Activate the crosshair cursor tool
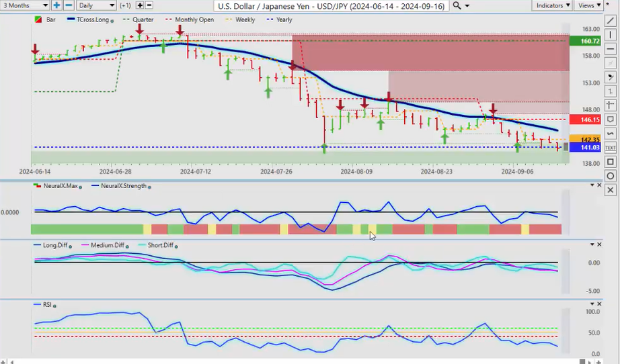 coord(610,105)
